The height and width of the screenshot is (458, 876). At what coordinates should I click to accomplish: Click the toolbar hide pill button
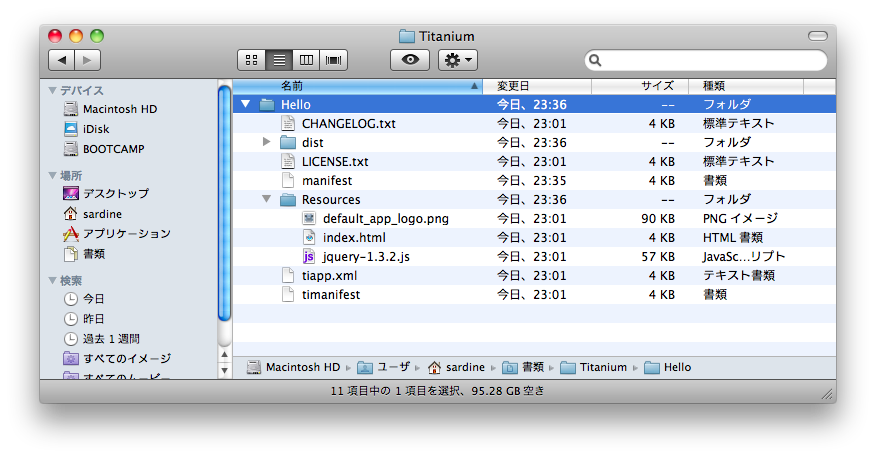(817, 36)
